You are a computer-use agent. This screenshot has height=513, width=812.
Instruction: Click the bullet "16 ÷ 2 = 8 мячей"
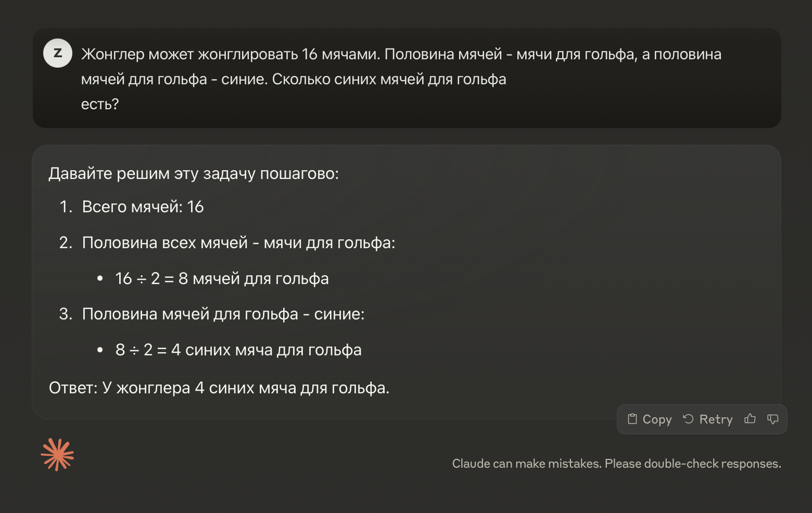coord(222,278)
